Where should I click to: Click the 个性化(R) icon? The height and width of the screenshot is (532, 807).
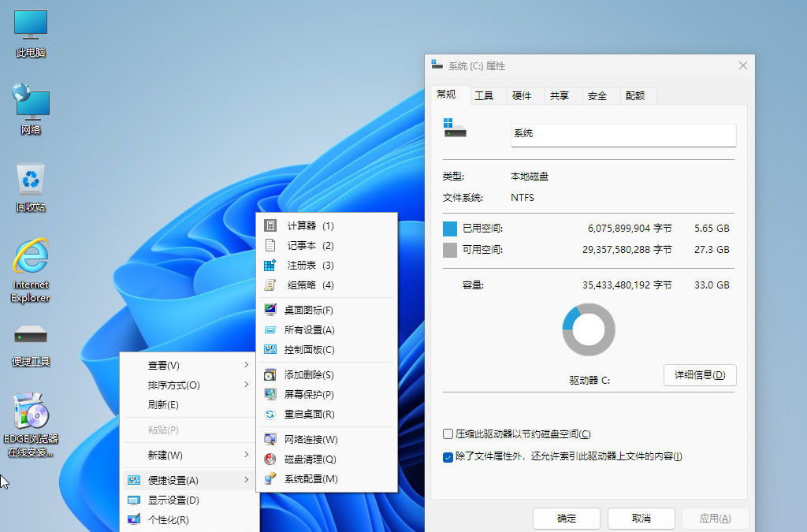coord(134,519)
